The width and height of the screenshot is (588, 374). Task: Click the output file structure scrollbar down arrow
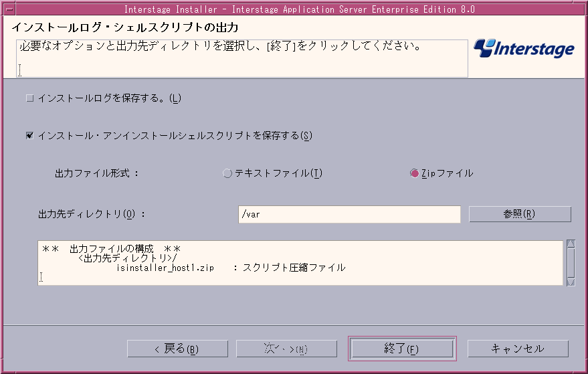pyautogui.click(x=571, y=282)
